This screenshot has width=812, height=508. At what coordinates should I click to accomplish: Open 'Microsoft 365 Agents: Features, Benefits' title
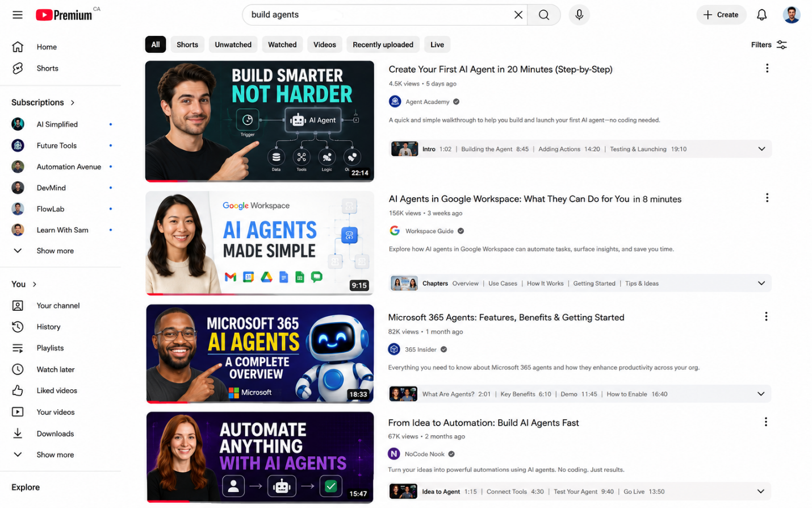tap(506, 318)
